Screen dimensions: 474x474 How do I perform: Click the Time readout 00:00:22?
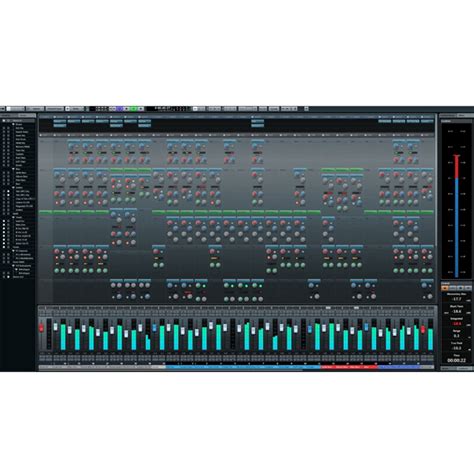[x=456, y=360]
